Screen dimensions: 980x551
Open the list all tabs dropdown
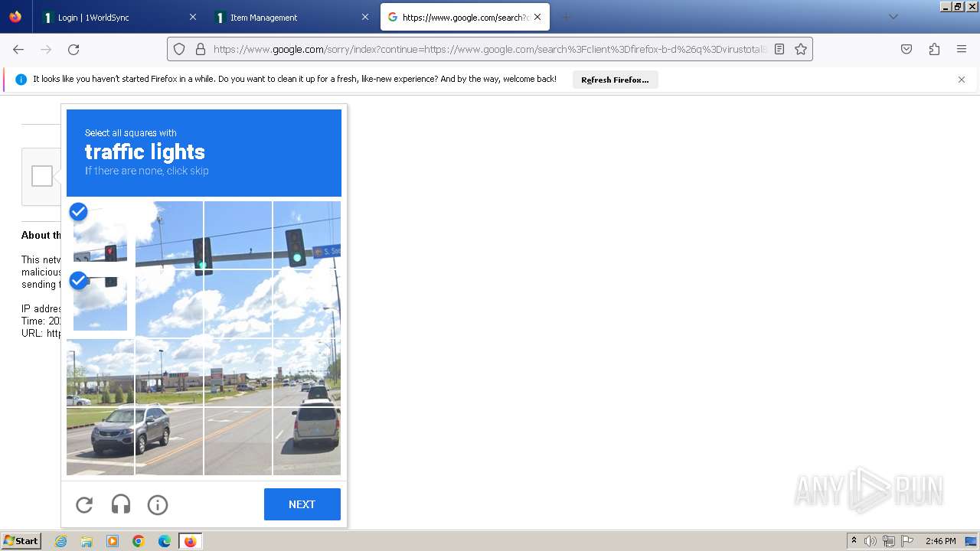coord(893,17)
